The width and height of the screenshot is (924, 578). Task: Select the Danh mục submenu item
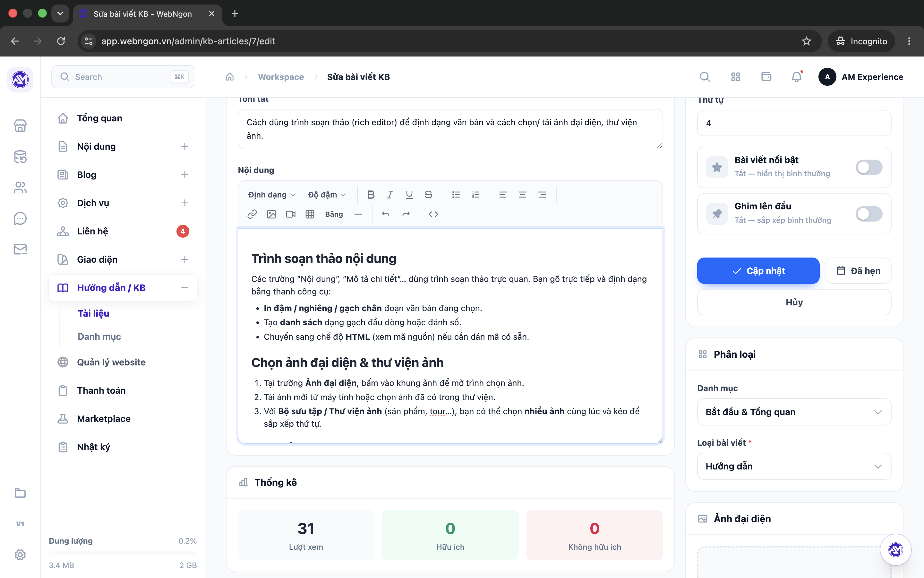coord(99,337)
